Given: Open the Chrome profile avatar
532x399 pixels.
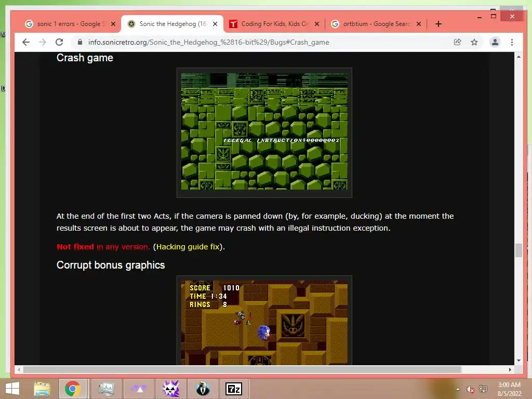Looking at the screenshot, I should (495, 42).
